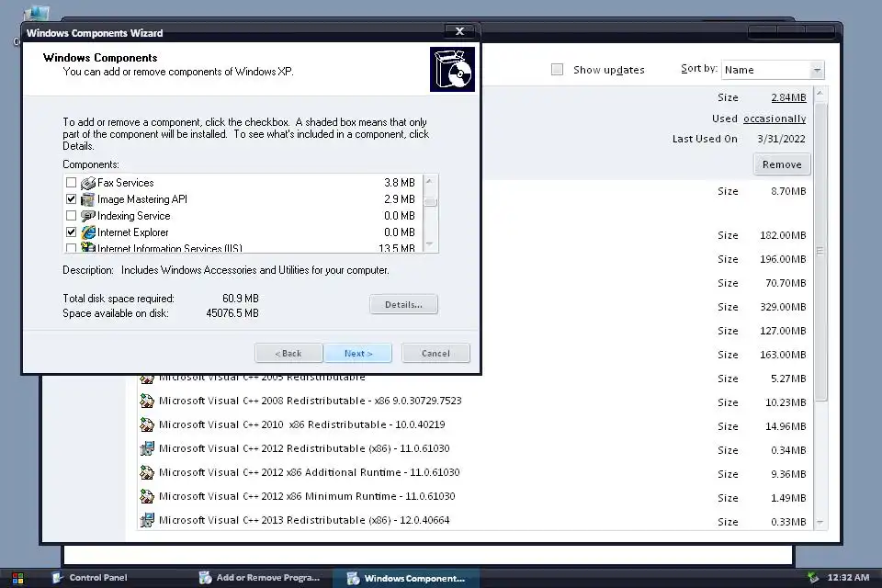Click the Indexing Service component icon
The width and height of the screenshot is (882, 588).
pos(88,216)
